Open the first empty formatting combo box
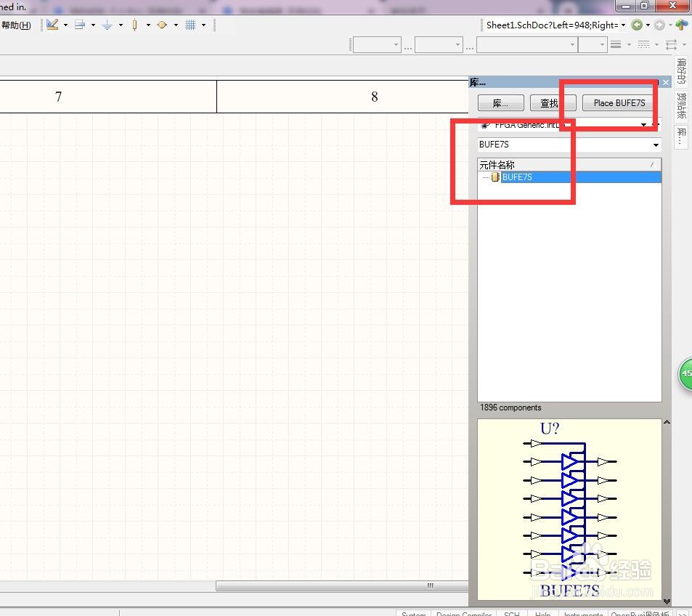692x616 pixels. (x=377, y=44)
